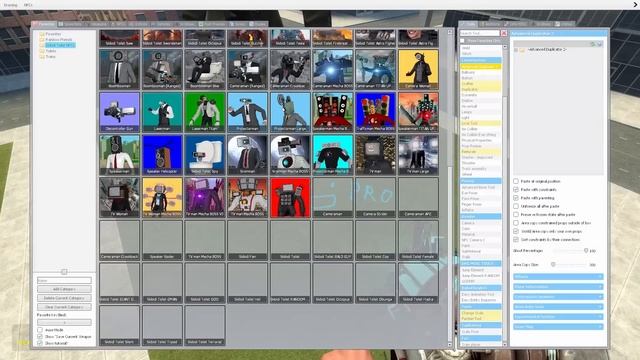Open the Drawing menu
This screenshot has height=360, width=640.
point(11,5)
